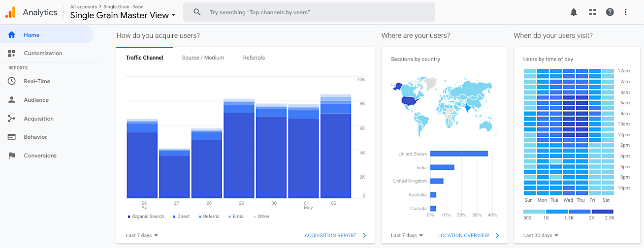Click the Location Overview arrow chevron
This screenshot has height=248, width=644.
tap(497, 236)
